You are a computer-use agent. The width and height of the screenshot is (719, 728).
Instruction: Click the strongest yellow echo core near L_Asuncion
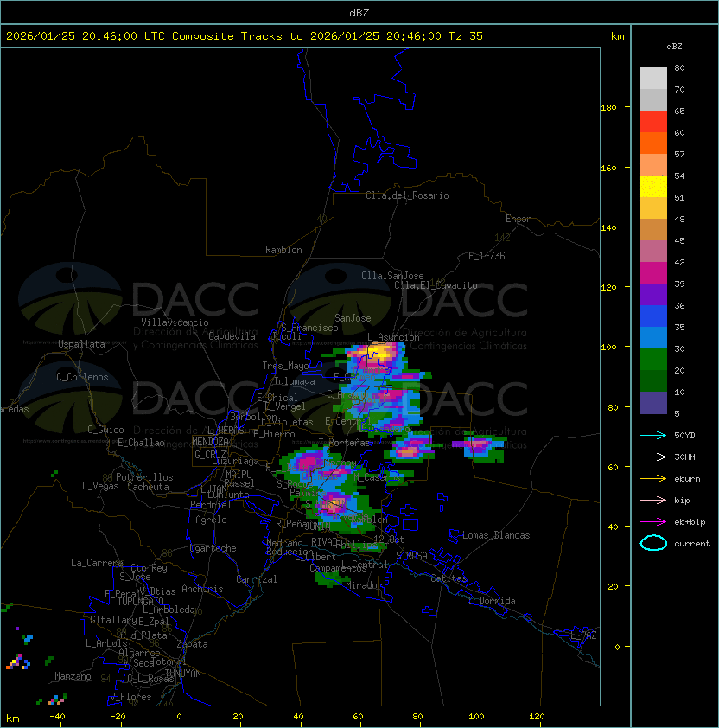click(380, 350)
